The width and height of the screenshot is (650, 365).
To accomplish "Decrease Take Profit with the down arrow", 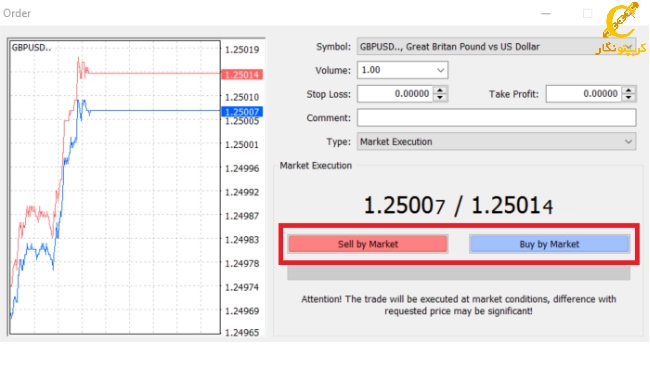I will tap(629, 98).
